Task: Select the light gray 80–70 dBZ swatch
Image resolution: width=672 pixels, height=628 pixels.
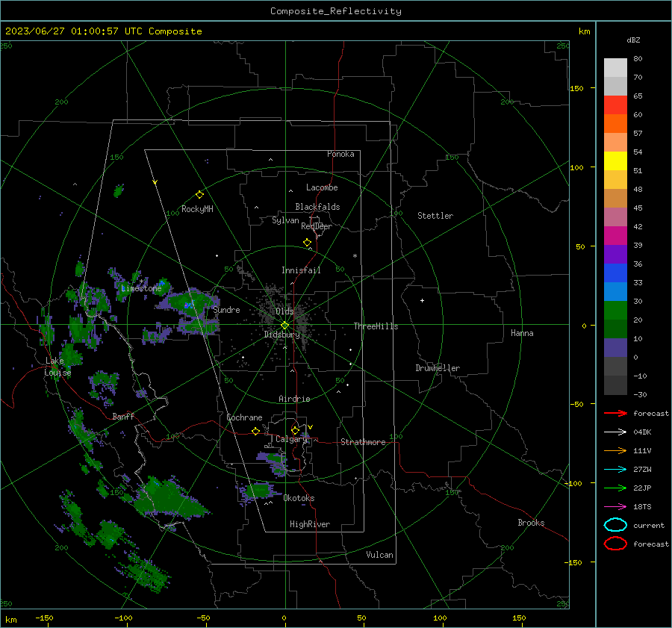Action: (x=615, y=68)
